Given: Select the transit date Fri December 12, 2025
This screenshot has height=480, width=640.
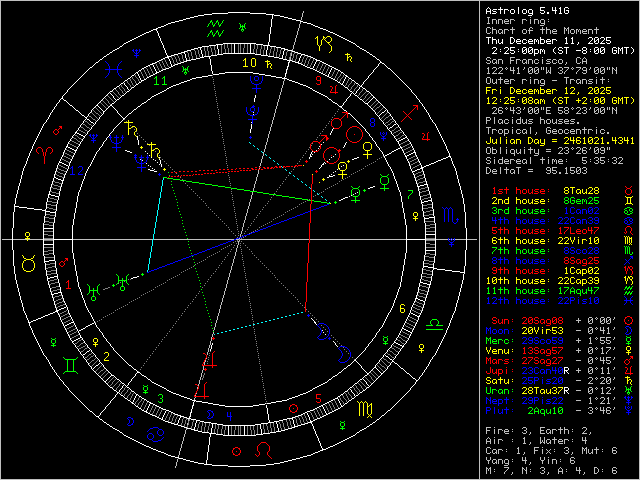Looking at the screenshot, I should [x=545, y=90].
